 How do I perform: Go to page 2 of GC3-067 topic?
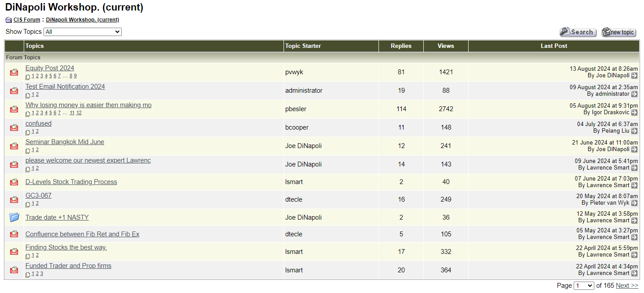[x=37, y=203]
